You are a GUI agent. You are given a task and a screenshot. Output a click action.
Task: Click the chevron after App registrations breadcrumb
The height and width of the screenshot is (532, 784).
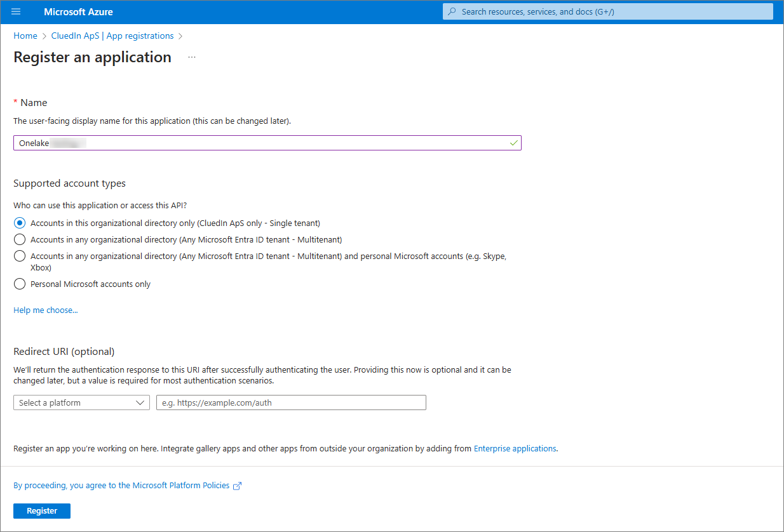click(180, 36)
